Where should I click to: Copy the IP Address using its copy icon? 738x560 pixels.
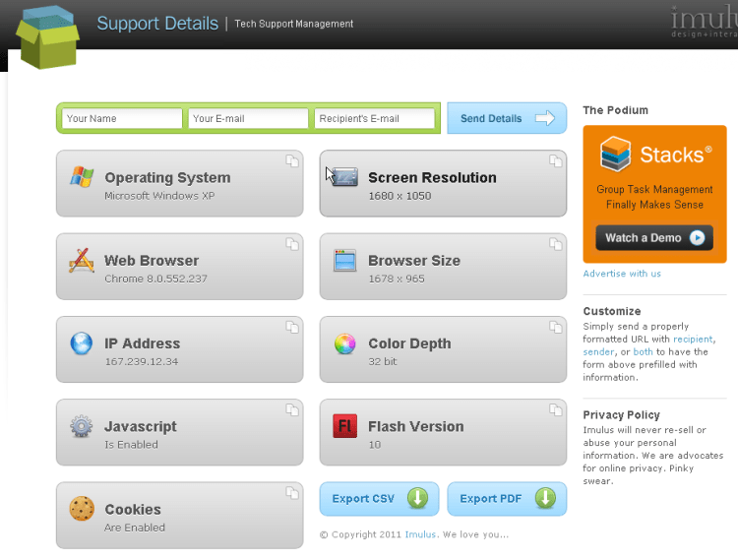coord(292,327)
